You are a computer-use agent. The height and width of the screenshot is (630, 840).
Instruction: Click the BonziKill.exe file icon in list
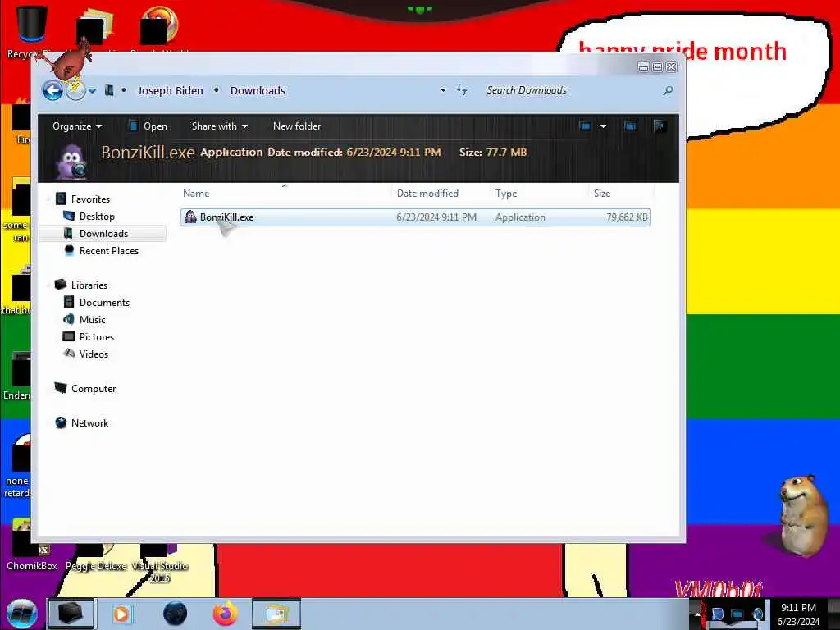point(190,217)
